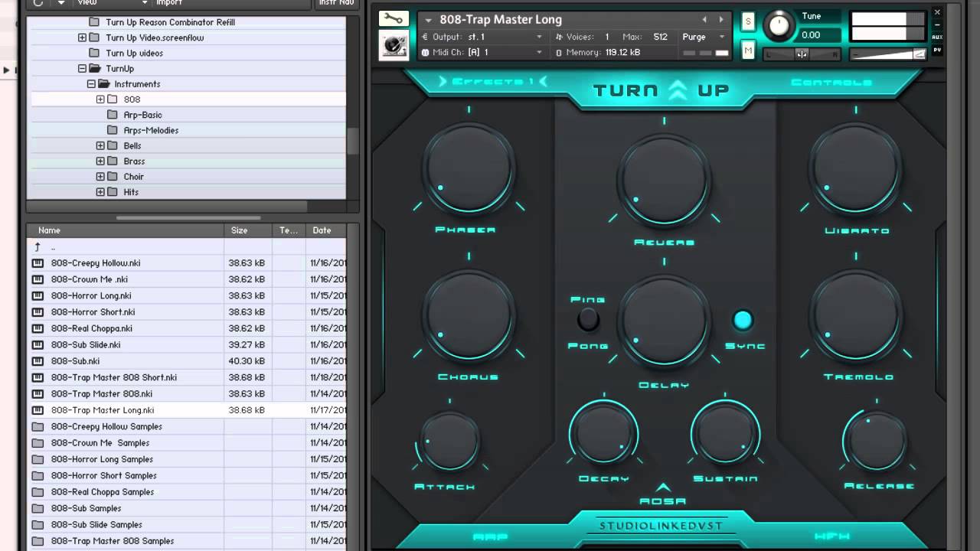Image resolution: width=980 pixels, height=551 pixels.
Task: Expand the Bells folder
Action: pos(100,145)
